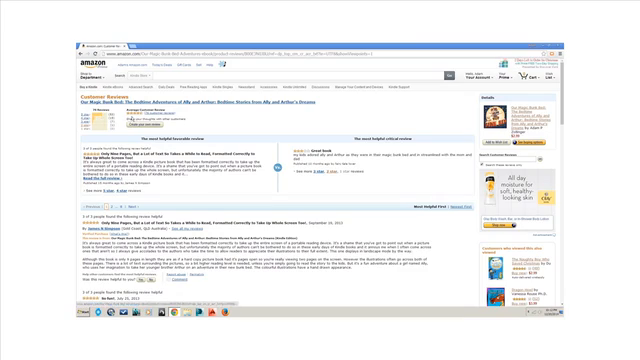Image resolution: width=640 pixels, height=360 pixels.
Task: Open the mail checkmark app in the taskbar
Action: (123, 312)
